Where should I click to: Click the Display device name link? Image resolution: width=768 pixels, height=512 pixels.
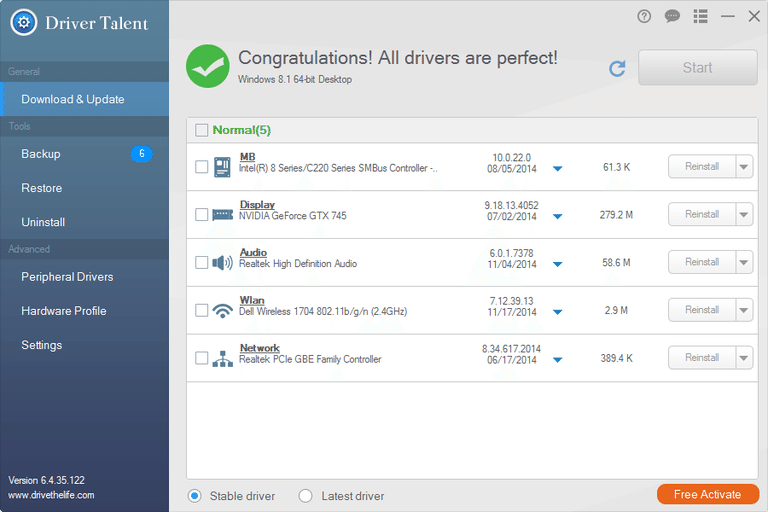(257, 204)
